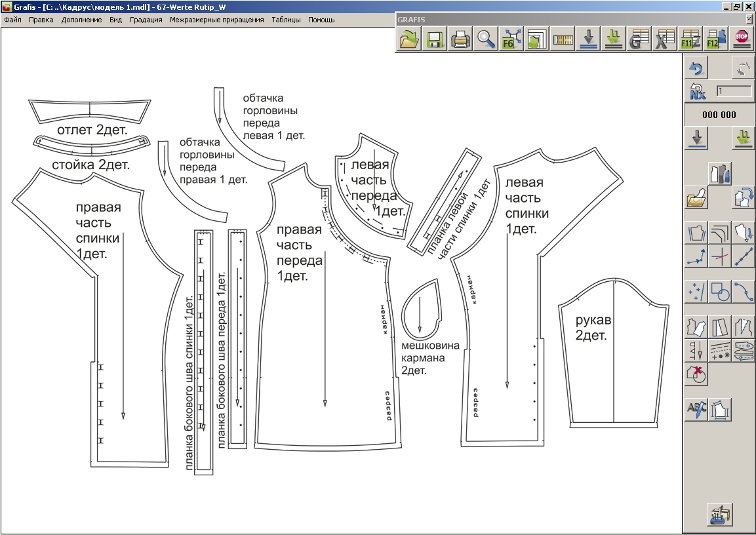Screen dimensions: 756x535
Task: Click the undo step count input field
Action: pos(734,91)
